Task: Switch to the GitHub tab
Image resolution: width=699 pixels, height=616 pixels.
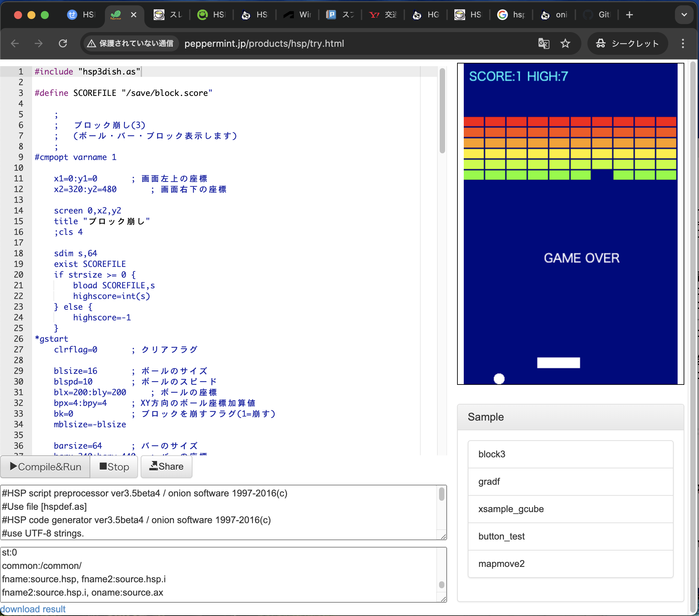Action: 597,15
